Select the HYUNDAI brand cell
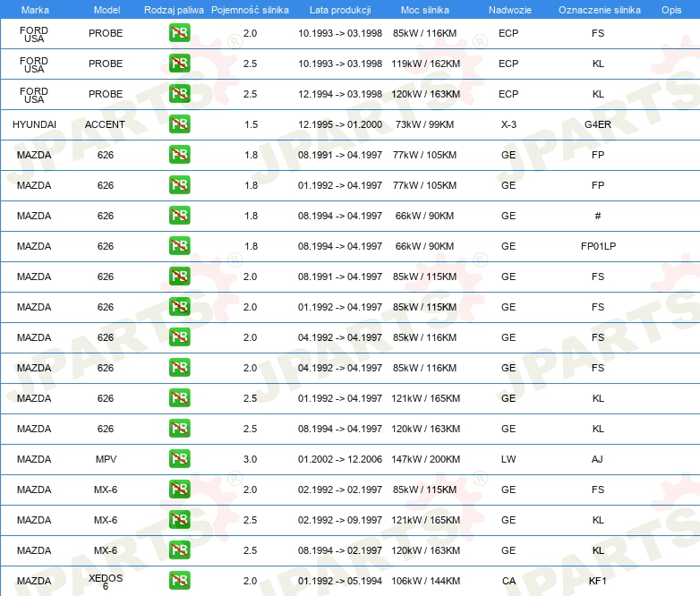 34,124
